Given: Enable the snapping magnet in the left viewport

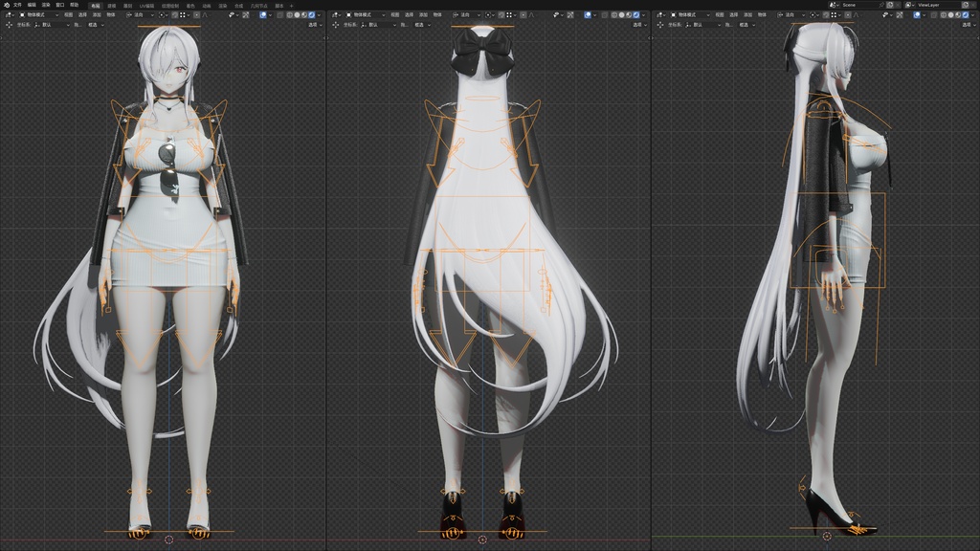Looking at the screenshot, I should coord(175,15).
